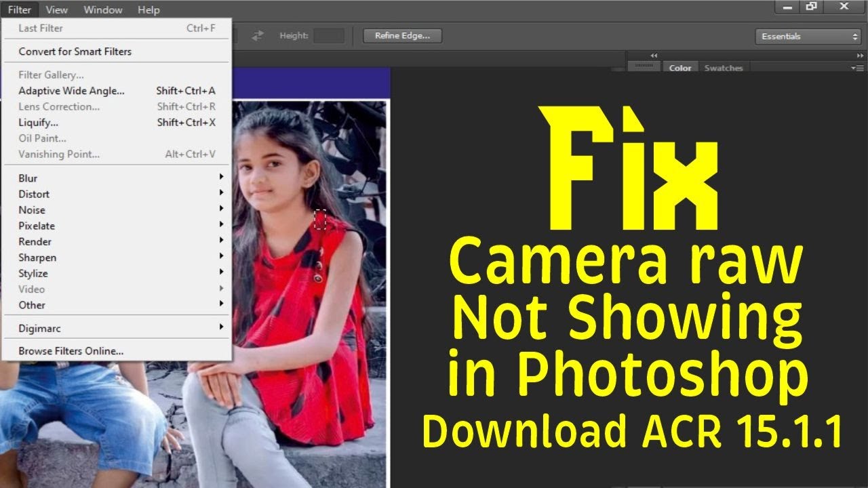Click the collapsed panel grip tab
Image resolution: width=868 pixels, height=488 pixels.
click(644, 66)
